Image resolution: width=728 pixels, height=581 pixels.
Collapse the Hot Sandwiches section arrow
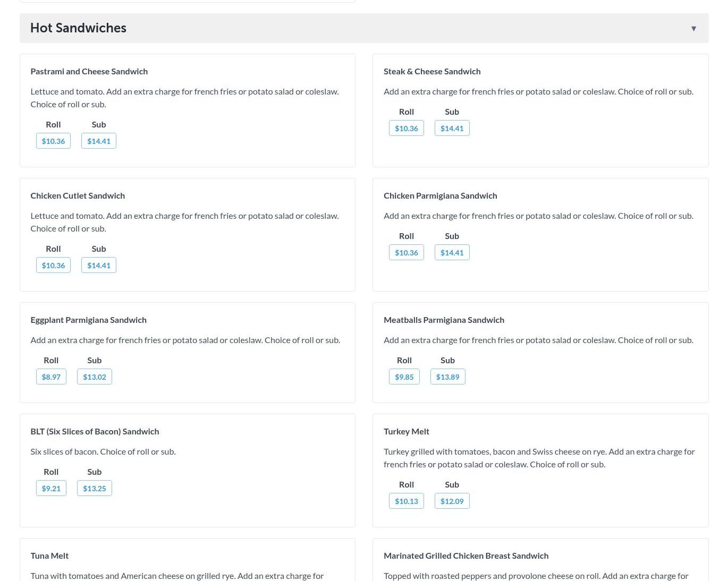coord(693,29)
